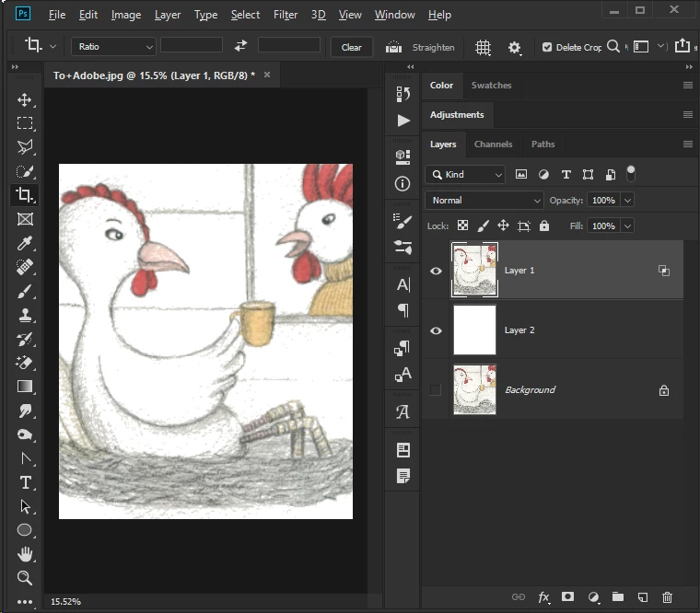The image size is (700, 613).
Task: Select the Healing Brush tool
Action: [x=25, y=267]
